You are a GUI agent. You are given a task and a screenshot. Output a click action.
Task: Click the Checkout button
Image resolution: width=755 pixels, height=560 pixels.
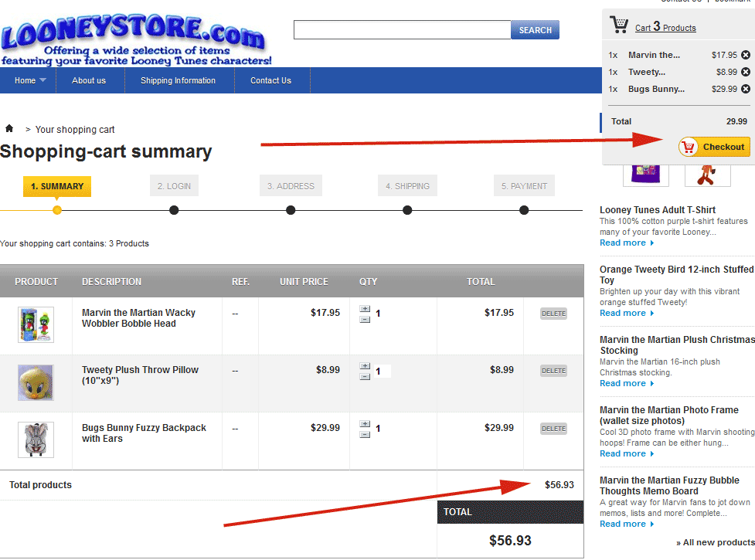click(x=714, y=147)
